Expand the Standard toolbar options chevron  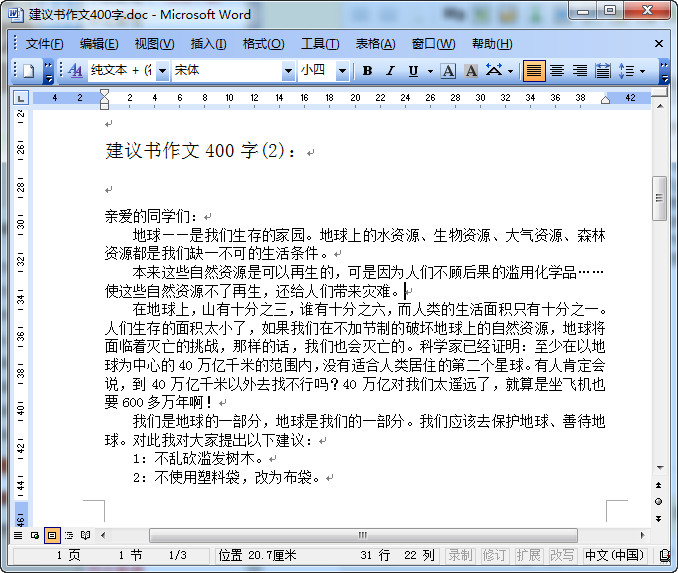point(48,72)
